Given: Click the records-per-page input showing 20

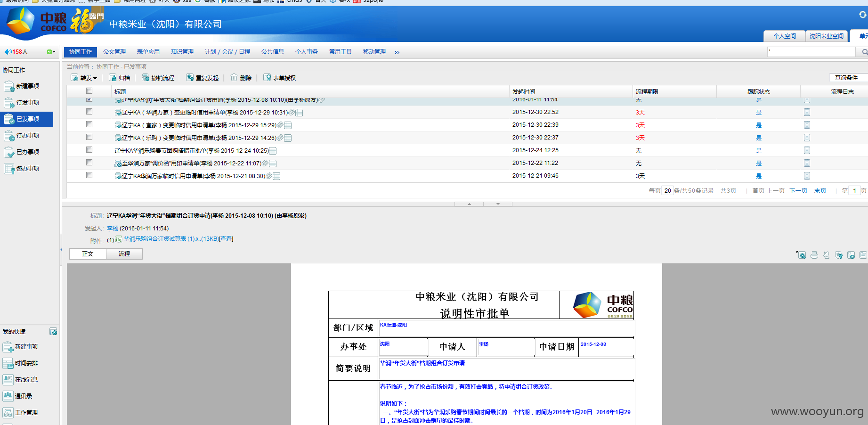Looking at the screenshot, I should 667,191.
